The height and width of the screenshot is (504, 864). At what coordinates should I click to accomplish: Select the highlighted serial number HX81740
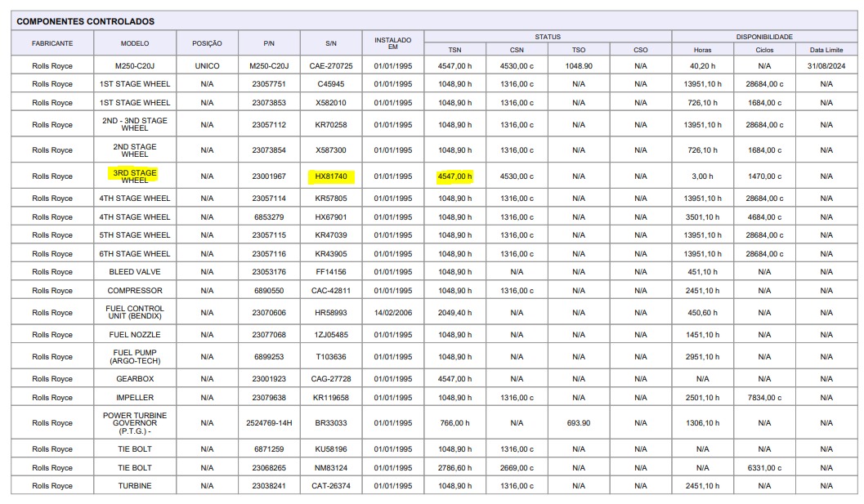pos(331,176)
